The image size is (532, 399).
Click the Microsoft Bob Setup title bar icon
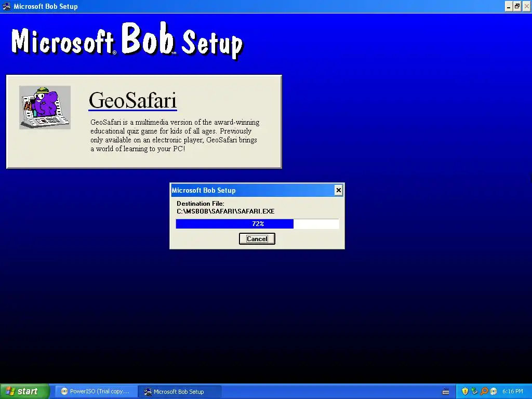click(x=6, y=6)
